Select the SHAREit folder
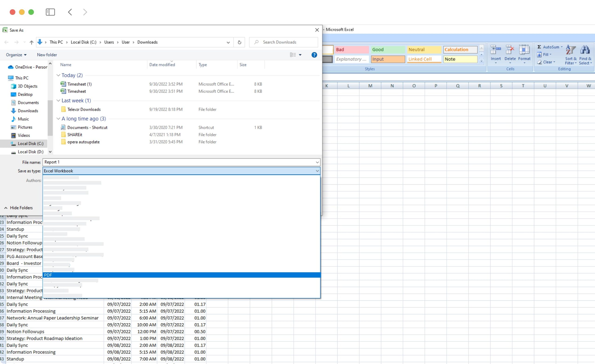 [75, 135]
